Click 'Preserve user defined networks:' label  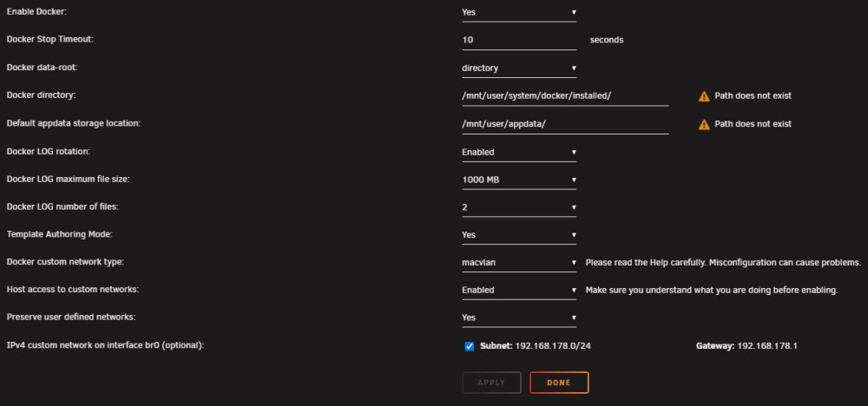[71, 318]
